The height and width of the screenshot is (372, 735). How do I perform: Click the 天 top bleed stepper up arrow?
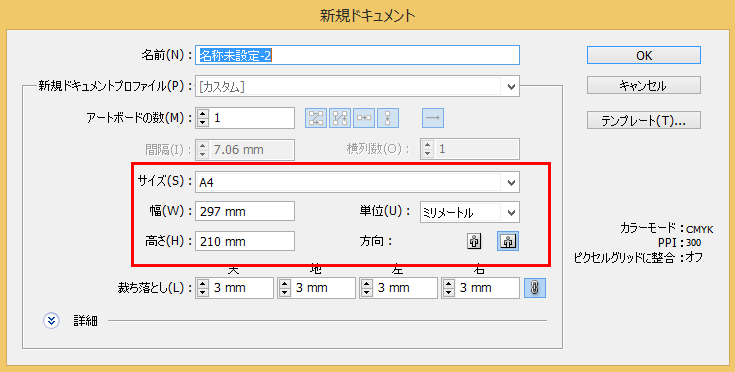pos(202,283)
